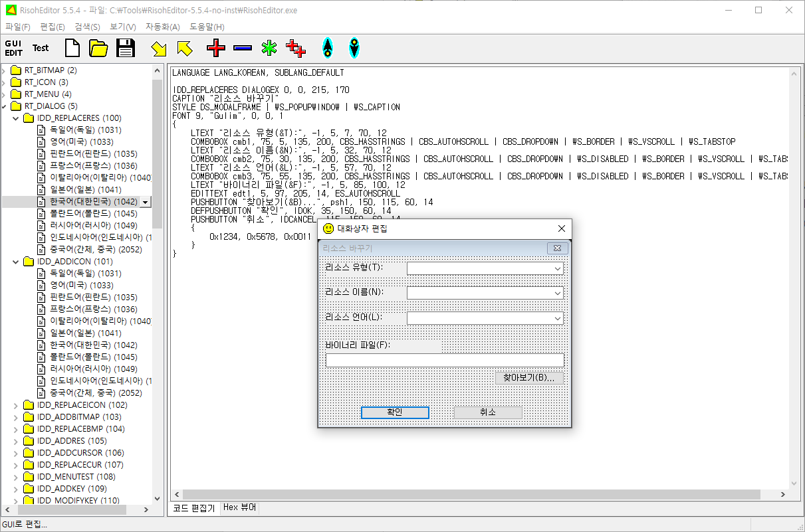Collapse the IDD_ADDICON (101) node
Image resolution: width=805 pixels, height=532 pixels.
pos(17,262)
